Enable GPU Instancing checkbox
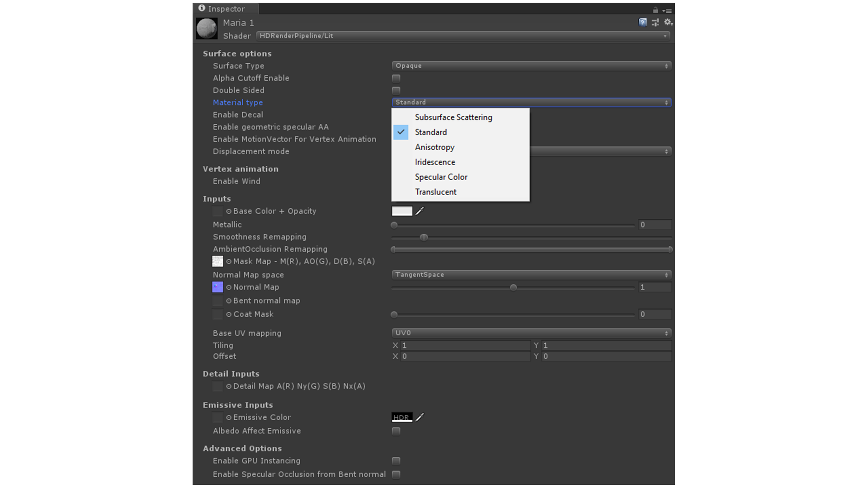This screenshot has height=488, width=868. coord(396,461)
